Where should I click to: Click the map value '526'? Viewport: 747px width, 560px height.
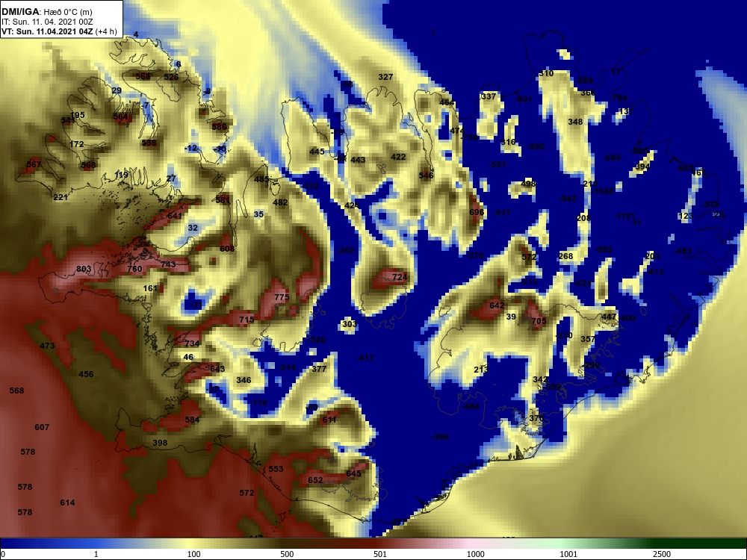171,77
